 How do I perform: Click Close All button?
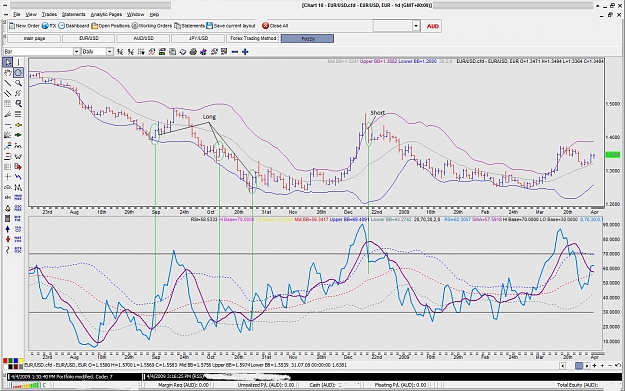point(275,26)
